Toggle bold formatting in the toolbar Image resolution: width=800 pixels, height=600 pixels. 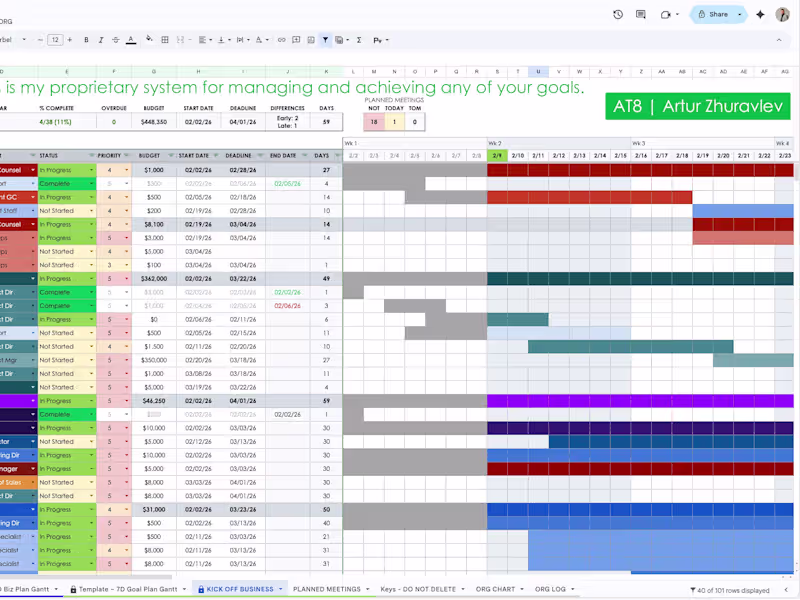86,40
